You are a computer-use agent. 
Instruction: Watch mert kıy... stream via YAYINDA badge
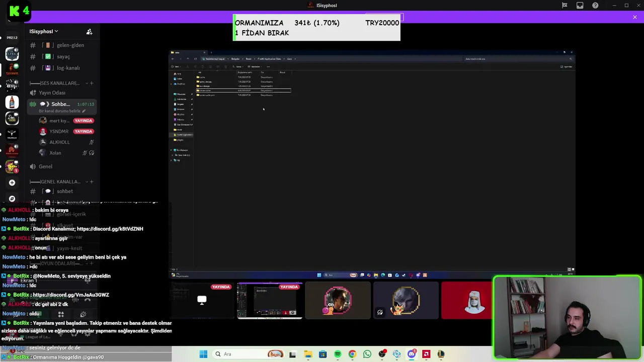84,121
